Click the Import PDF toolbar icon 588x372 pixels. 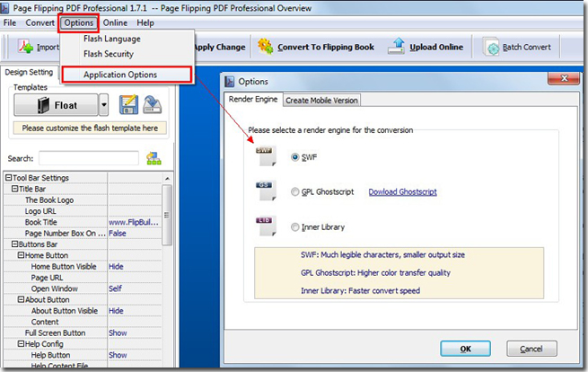[x=26, y=47]
